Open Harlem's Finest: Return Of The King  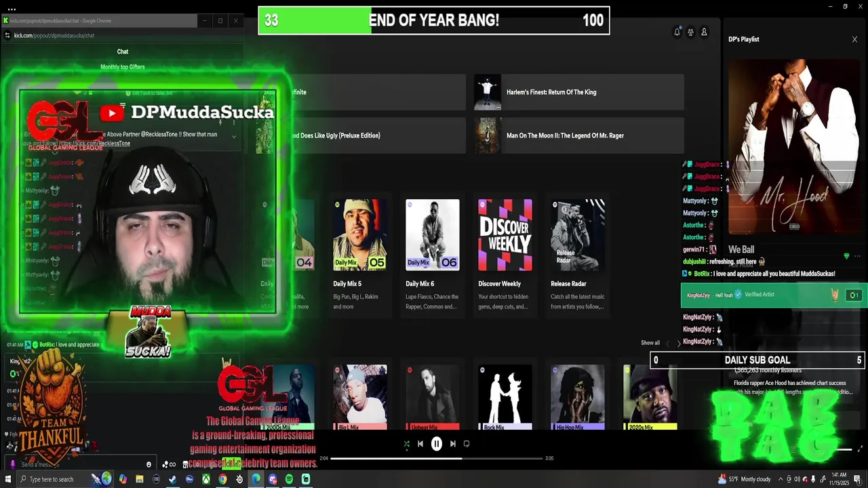point(578,92)
